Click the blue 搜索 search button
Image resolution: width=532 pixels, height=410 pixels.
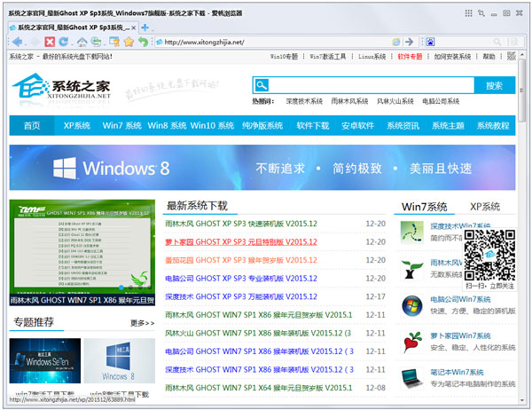[494, 85]
